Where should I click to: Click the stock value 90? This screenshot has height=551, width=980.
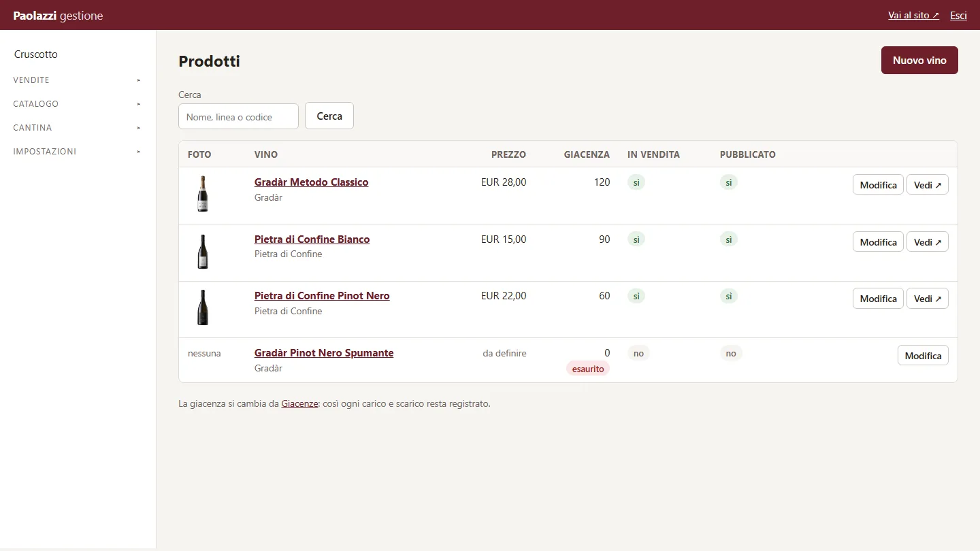point(604,239)
